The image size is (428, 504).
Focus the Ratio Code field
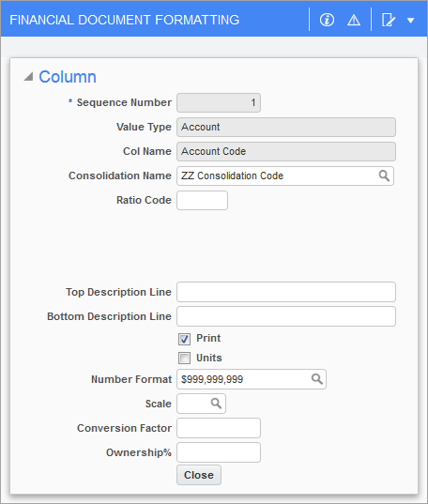point(202,200)
